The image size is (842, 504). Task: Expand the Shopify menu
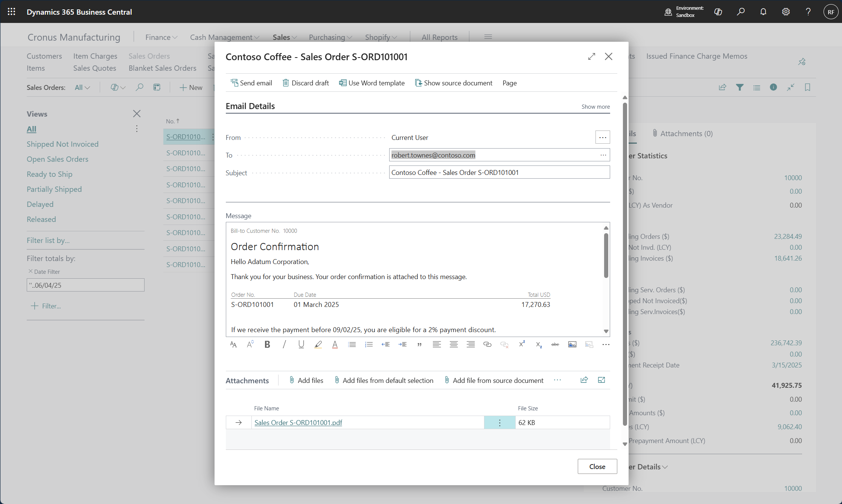(x=381, y=37)
